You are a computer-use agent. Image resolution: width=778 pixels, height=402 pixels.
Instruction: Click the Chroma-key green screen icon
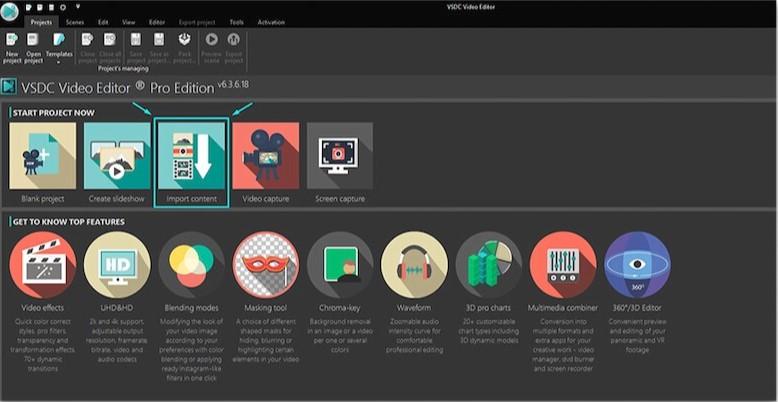click(340, 265)
